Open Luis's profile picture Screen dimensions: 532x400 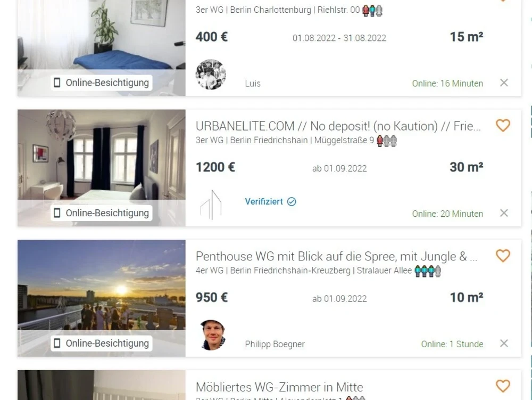[211, 75]
